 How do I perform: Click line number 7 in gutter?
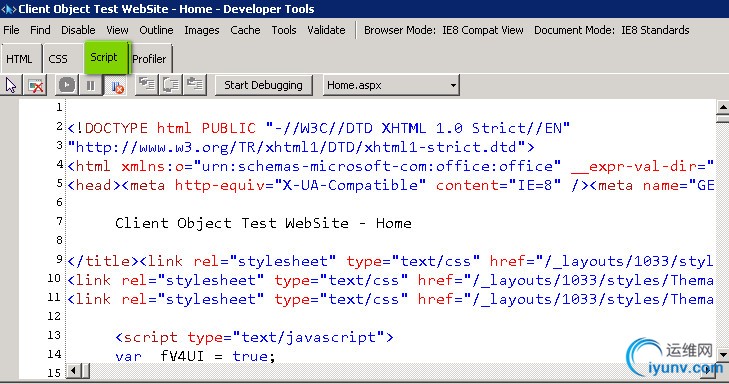pos(59,221)
